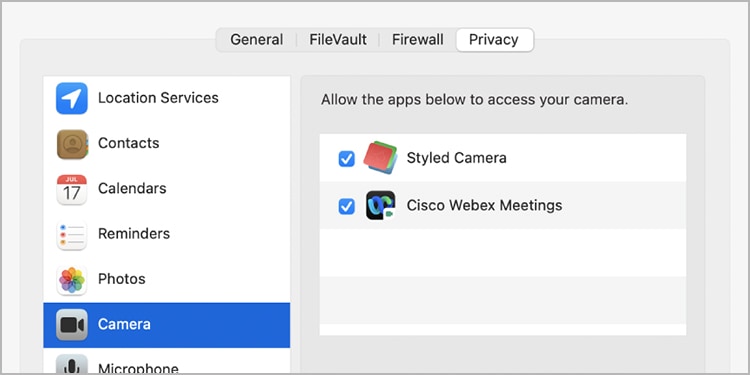Click the Cisco Webex Meetings app icon
This screenshot has height=375, width=750.
click(380, 205)
